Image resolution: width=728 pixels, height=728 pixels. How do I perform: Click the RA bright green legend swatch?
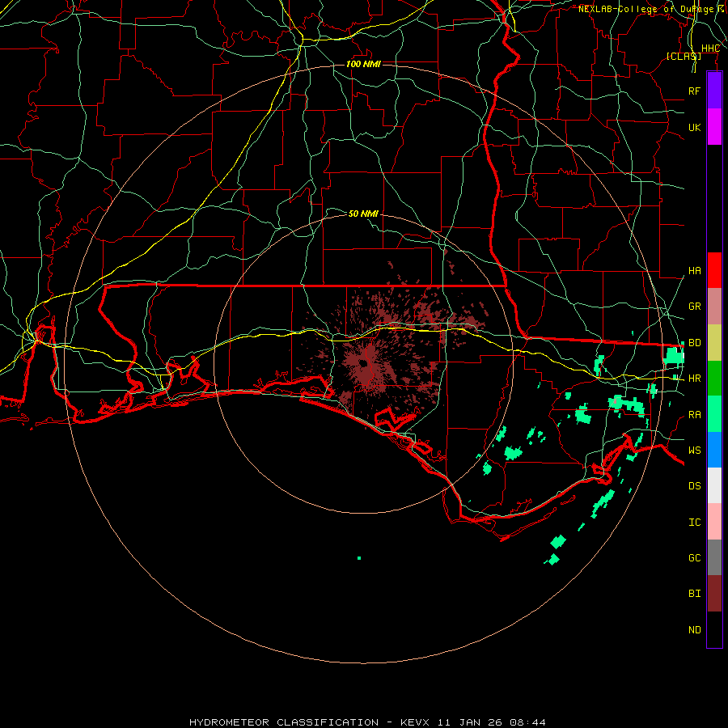[x=714, y=414]
